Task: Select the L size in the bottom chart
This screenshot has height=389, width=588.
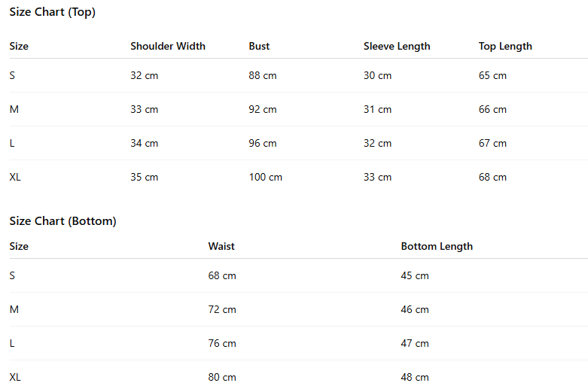Action: (x=12, y=343)
